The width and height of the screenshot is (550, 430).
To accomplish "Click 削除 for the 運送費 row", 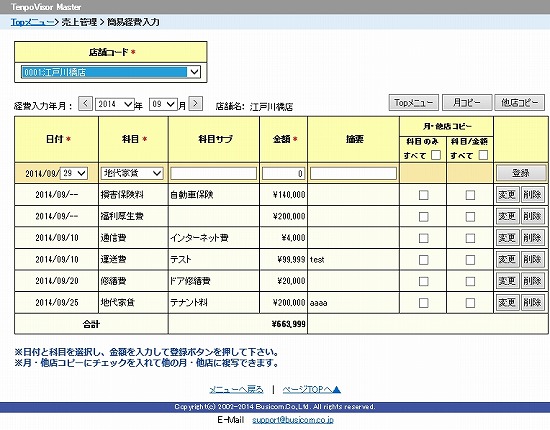I will coord(532,260).
